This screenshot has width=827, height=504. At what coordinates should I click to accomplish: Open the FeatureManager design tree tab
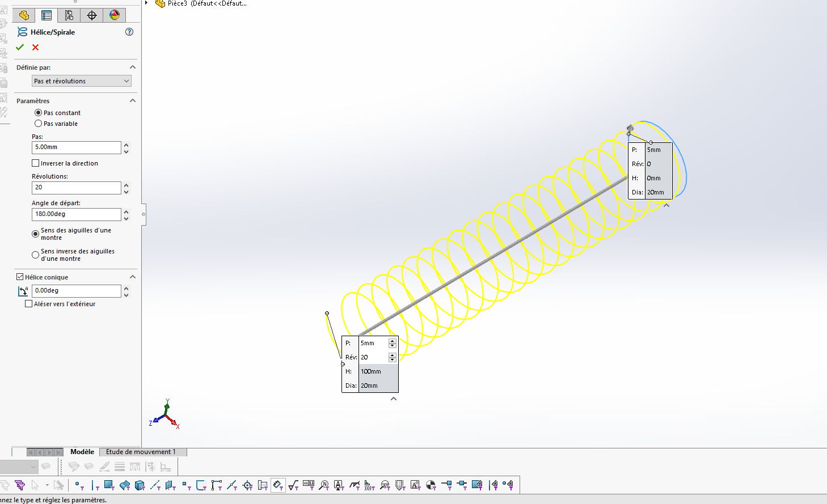tap(24, 15)
